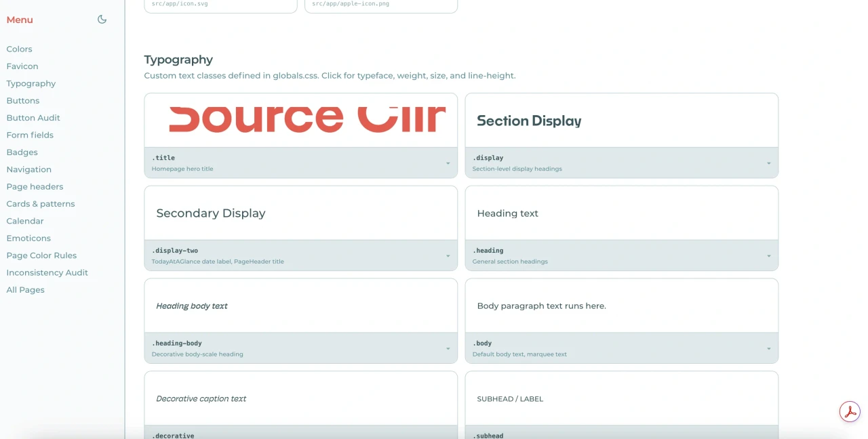Screen dimensions: 868x439
Task: Jump to Form fields section
Action: [x=30, y=135]
